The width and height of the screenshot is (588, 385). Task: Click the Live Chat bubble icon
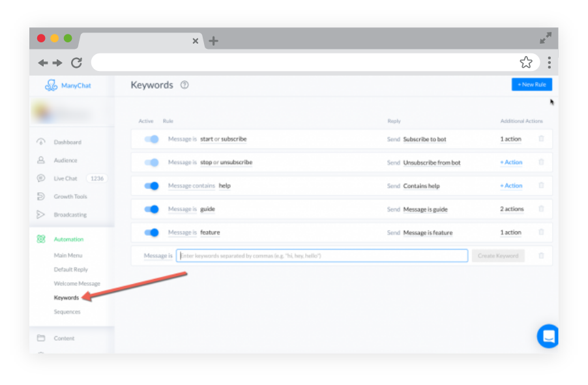41,178
